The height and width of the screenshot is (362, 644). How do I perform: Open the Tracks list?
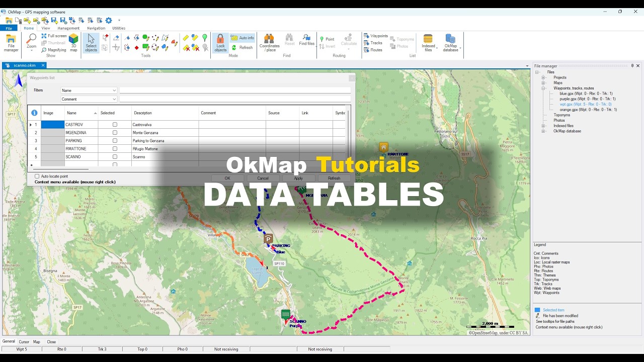coord(373,43)
